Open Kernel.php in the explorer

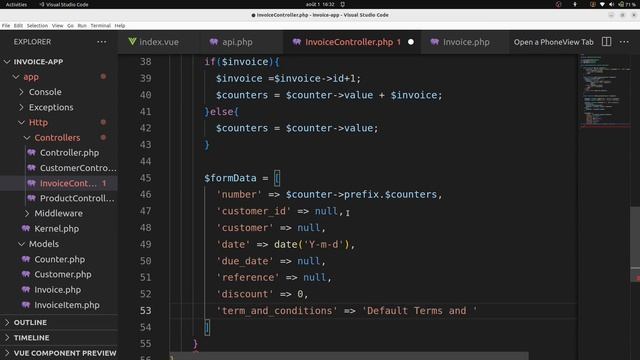(56, 229)
